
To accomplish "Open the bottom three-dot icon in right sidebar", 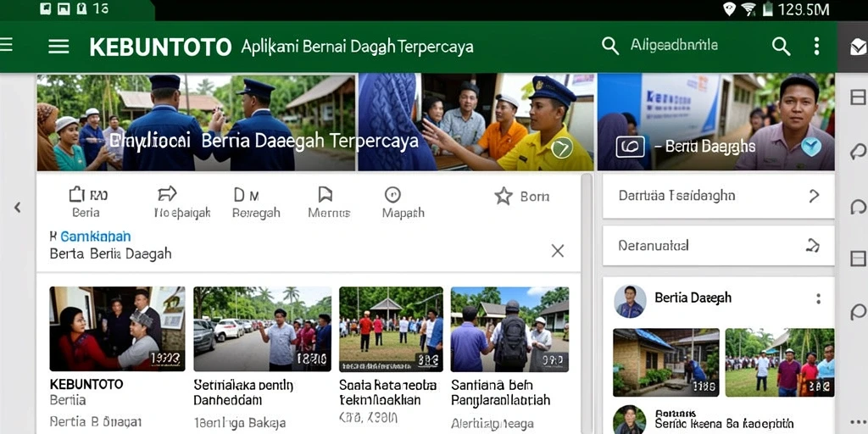I will [x=858, y=422].
